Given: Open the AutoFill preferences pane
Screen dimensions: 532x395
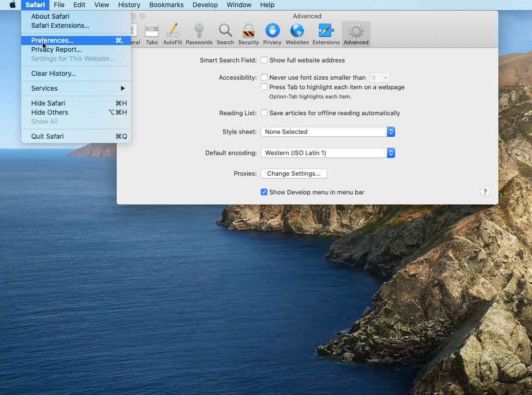Looking at the screenshot, I should click(x=172, y=34).
